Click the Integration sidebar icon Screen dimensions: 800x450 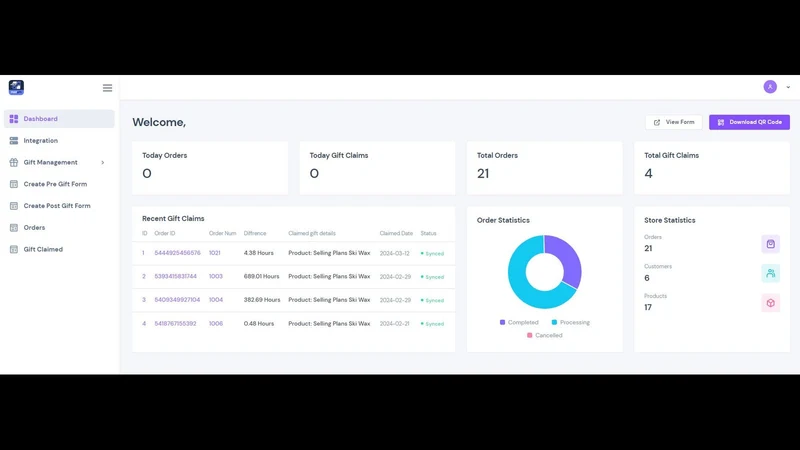[x=14, y=141]
